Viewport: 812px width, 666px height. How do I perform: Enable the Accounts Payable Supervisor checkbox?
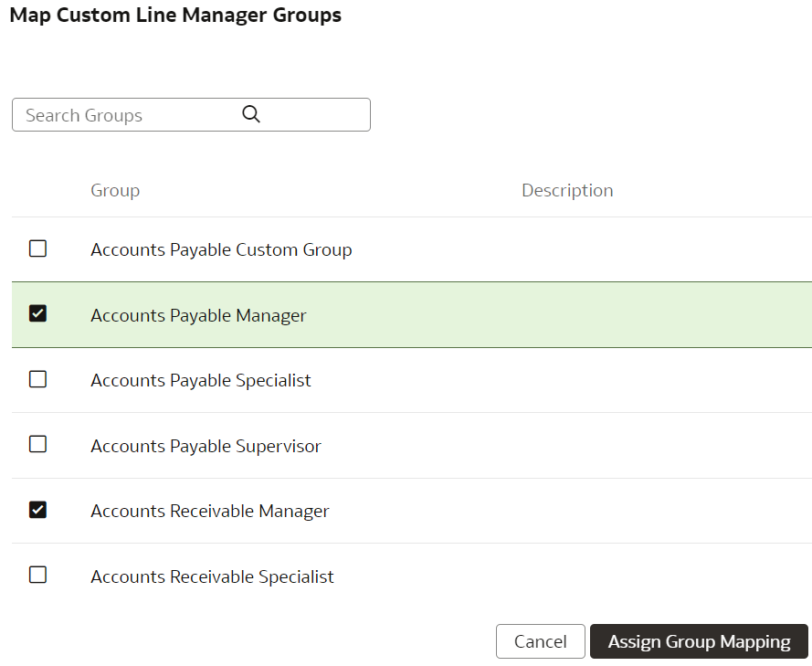pyautogui.click(x=37, y=445)
